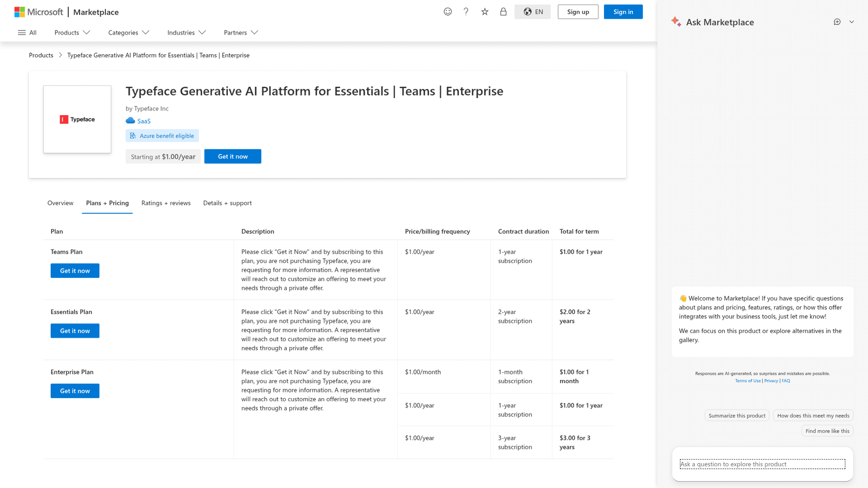Click Get it now for Essentials Plan
The width and height of the screenshot is (868, 488).
pos(75,331)
